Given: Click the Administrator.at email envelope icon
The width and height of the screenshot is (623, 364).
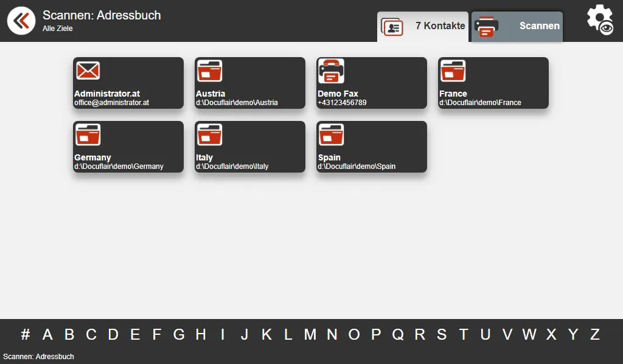Looking at the screenshot, I should pos(88,71).
